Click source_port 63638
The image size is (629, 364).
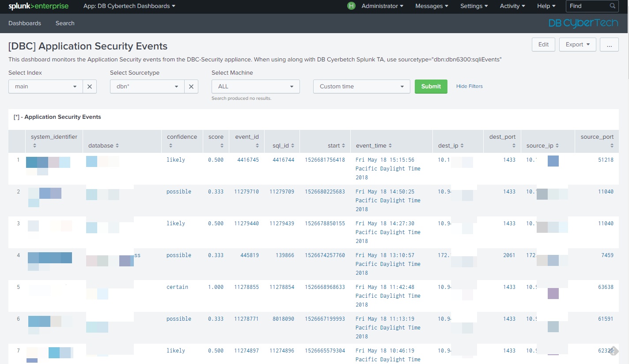tap(606, 287)
